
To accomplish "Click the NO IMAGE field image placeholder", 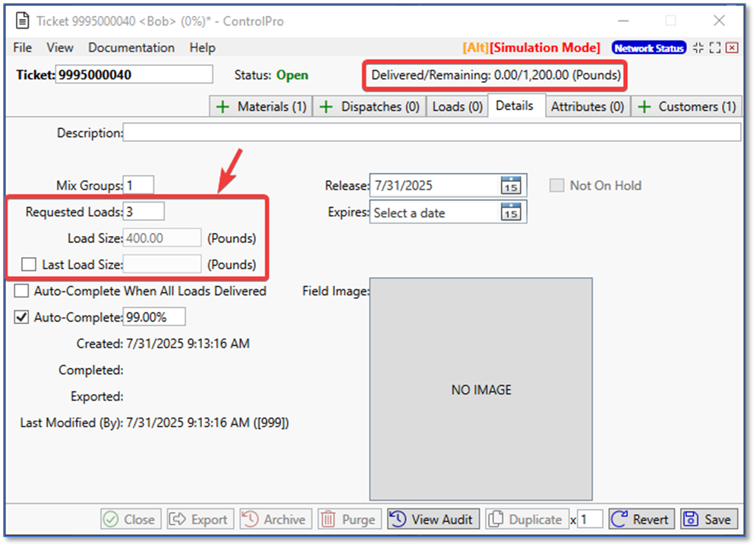I will [481, 389].
